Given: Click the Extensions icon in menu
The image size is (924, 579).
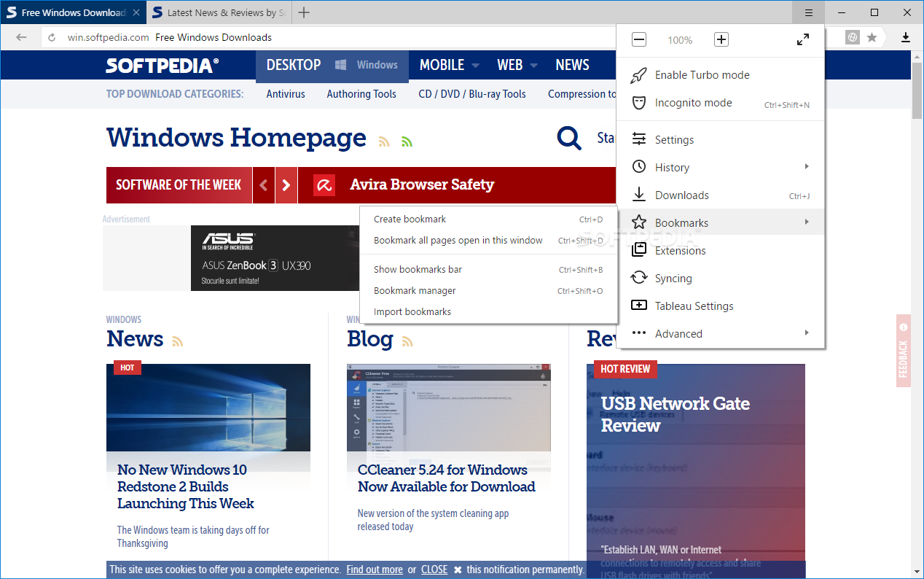Looking at the screenshot, I should (638, 250).
